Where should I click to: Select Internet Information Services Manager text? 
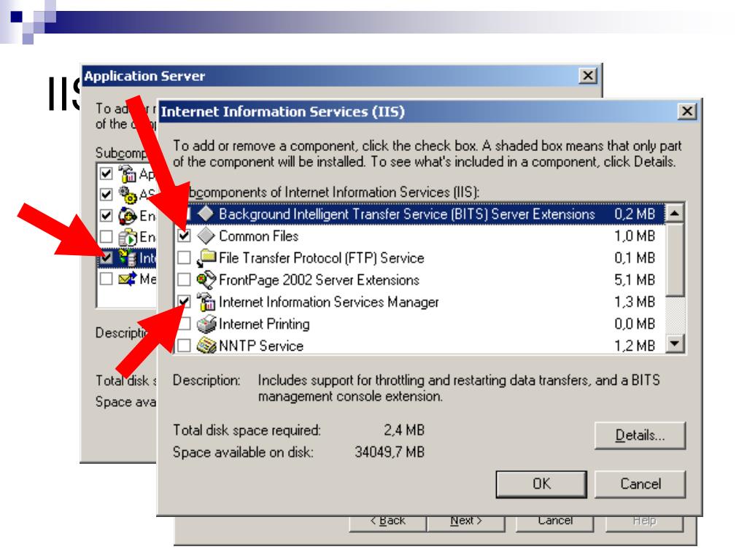coord(329,301)
